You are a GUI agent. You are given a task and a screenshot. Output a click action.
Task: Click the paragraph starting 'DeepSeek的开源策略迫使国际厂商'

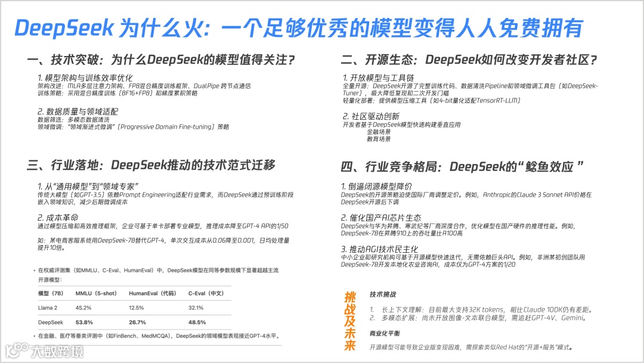point(466,198)
